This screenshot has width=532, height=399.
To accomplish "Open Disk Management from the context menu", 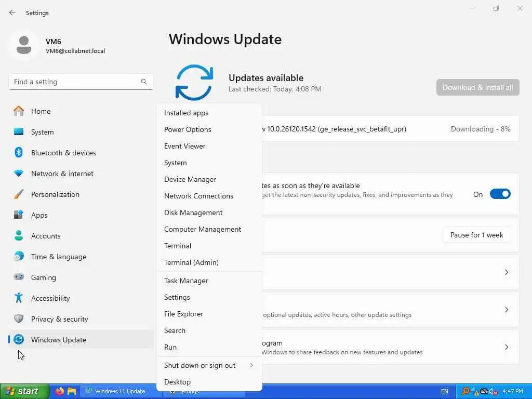I will 209,212.
